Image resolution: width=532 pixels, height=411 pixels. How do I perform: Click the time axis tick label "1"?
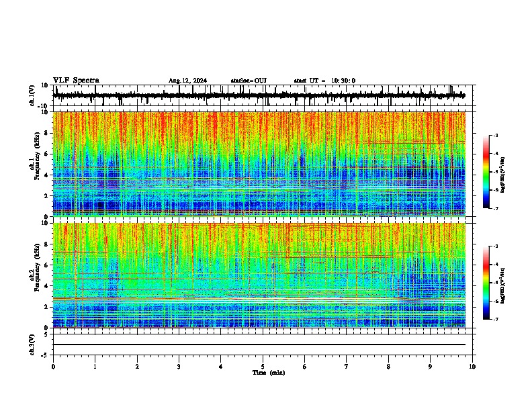click(95, 367)
